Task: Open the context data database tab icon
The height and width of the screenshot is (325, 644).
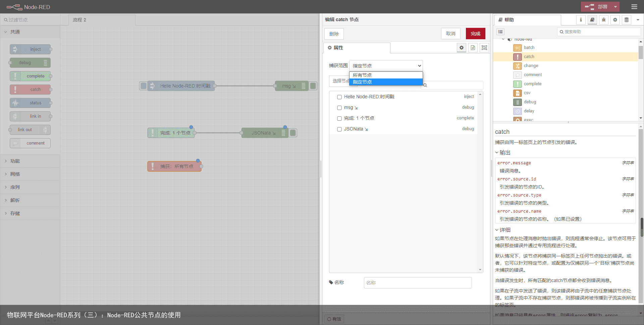Action: (627, 20)
